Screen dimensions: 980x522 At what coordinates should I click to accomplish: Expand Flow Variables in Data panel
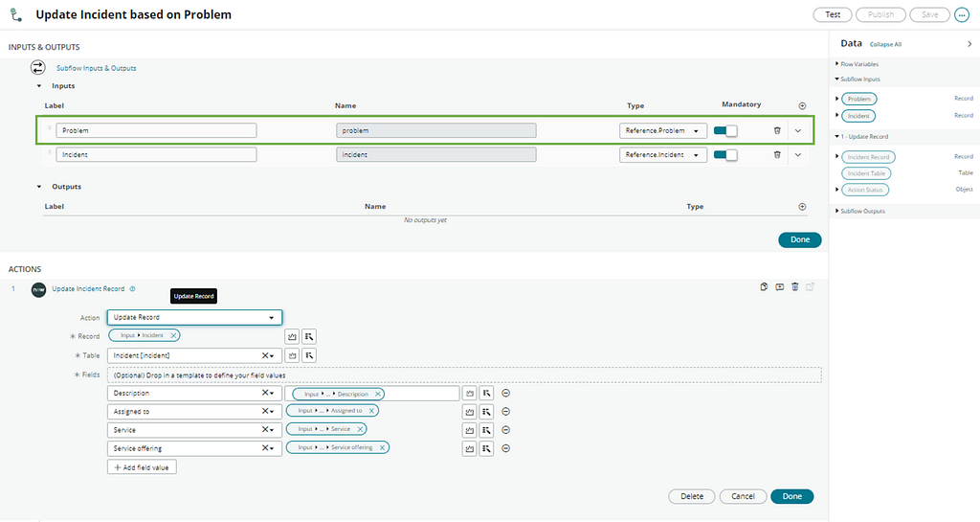tap(836, 64)
